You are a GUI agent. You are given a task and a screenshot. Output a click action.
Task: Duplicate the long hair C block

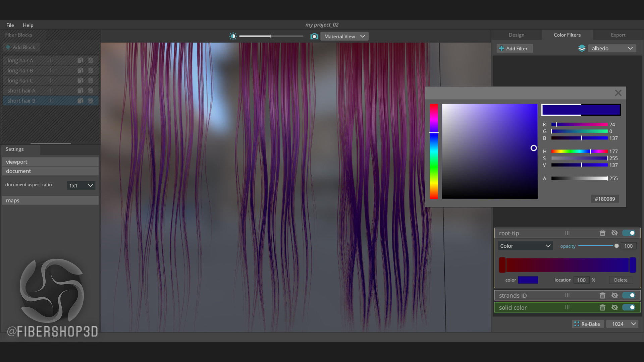pyautogui.click(x=80, y=81)
